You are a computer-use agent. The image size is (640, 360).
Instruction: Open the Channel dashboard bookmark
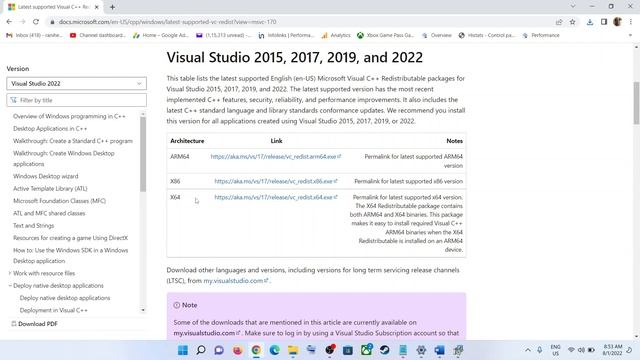(98, 36)
